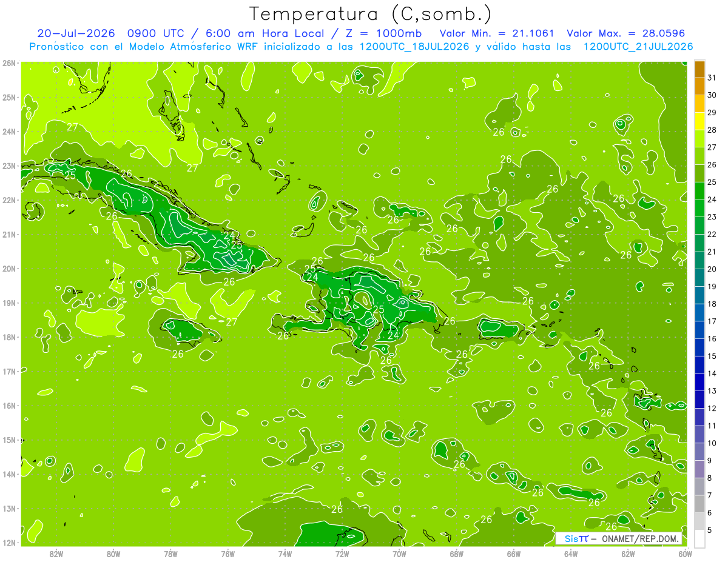Viewport: 728px width, 562px height.
Task: Click the "78W" longitude axis label
Action: pyautogui.click(x=170, y=554)
